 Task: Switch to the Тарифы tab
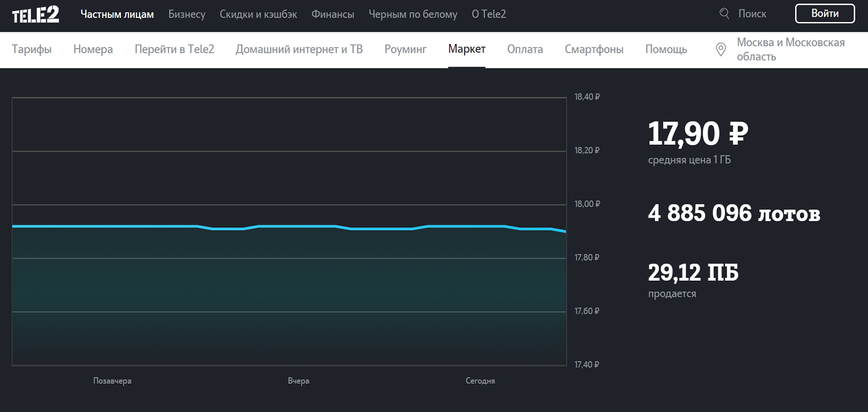[x=32, y=49]
